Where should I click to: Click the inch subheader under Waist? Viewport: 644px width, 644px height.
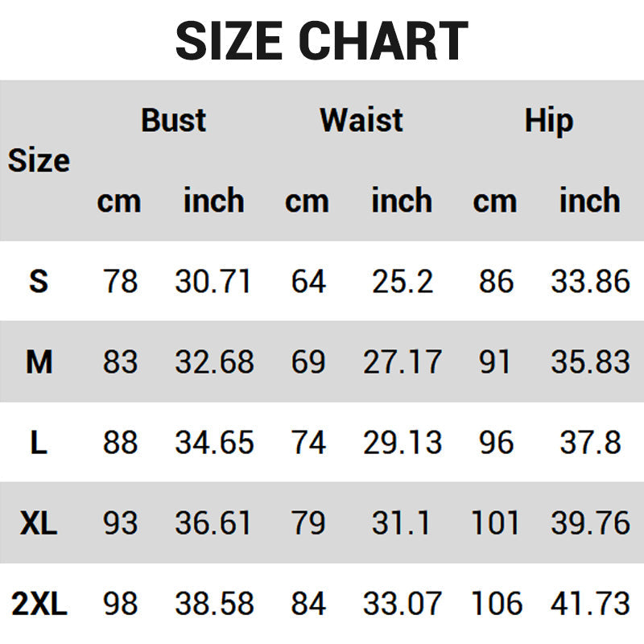401,201
